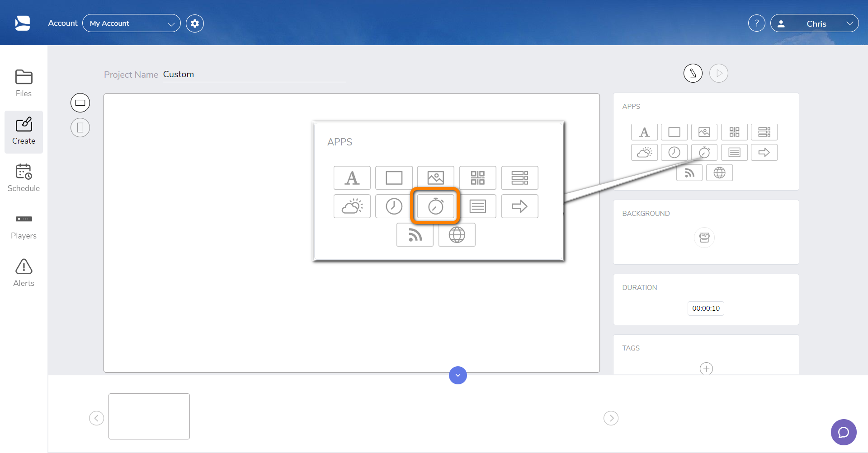Add the stacked list app in the right panel
This screenshot has height=453, width=868.
(764, 132)
